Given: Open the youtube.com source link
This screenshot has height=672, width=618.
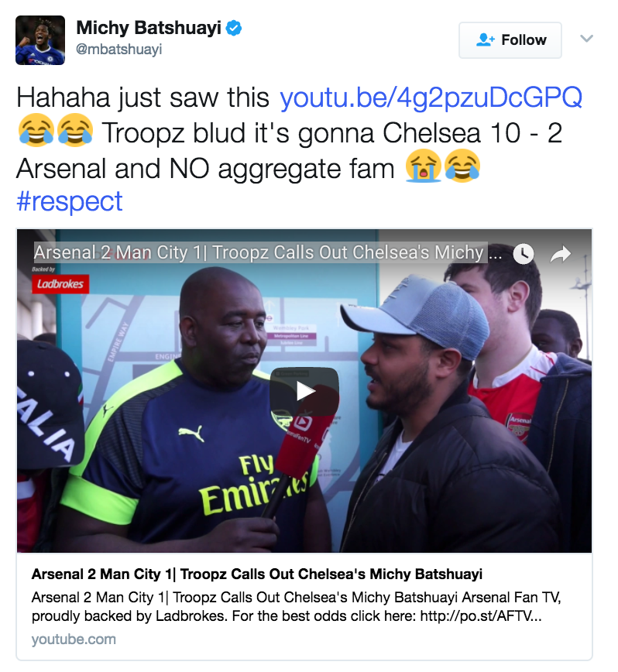Looking at the screenshot, I should (74, 639).
